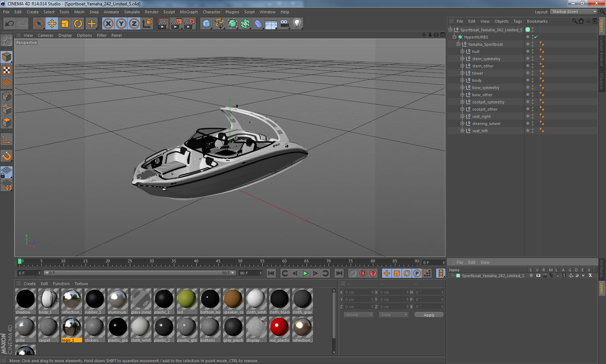The image size is (606, 364).
Task: Activate the Scale tool
Action: click(65, 24)
